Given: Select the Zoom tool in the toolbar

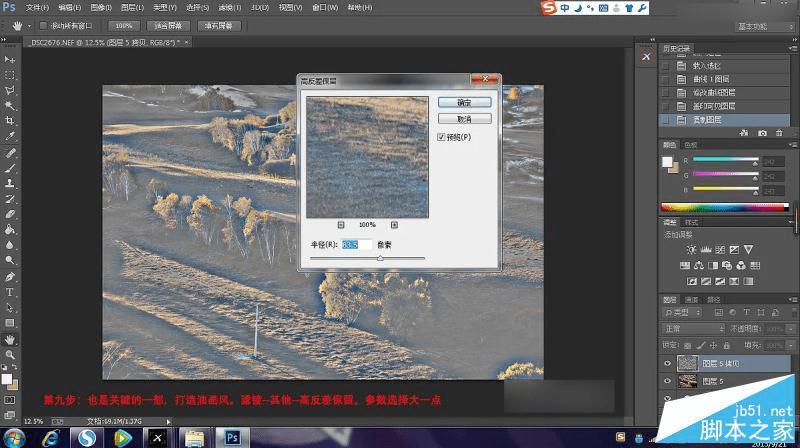Looking at the screenshot, I should (x=10, y=354).
